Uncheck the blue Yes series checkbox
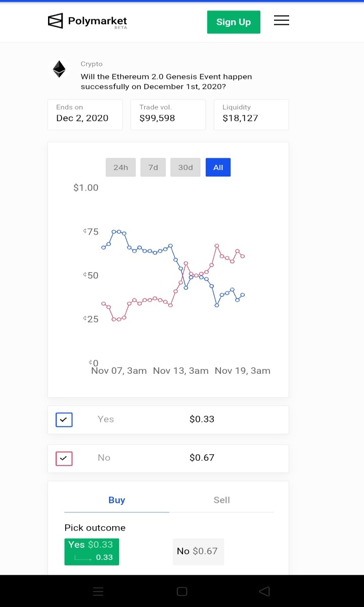The height and width of the screenshot is (607, 364). (x=64, y=420)
